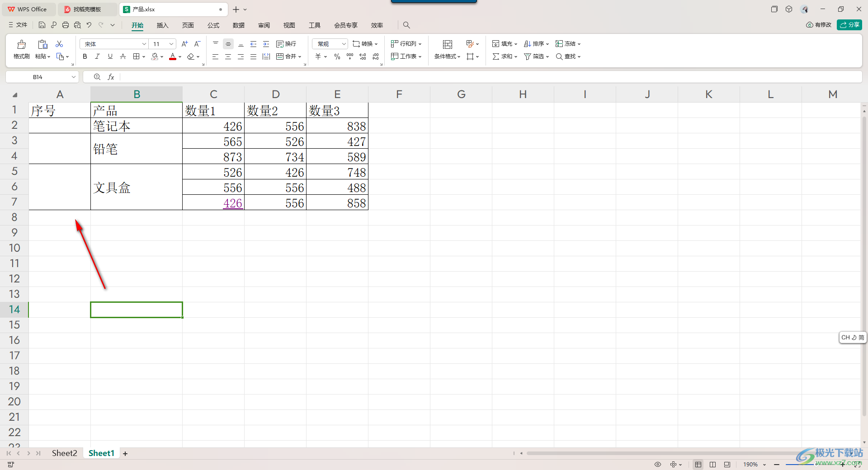Cut selection with the scissors icon
This screenshot has width=868, height=470.
tap(59, 44)
